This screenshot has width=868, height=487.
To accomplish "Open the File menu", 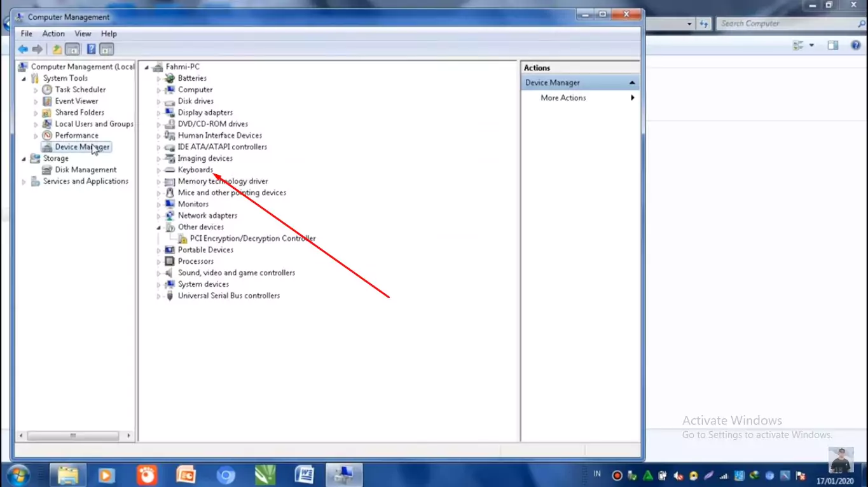I will [x=27, y=34].
